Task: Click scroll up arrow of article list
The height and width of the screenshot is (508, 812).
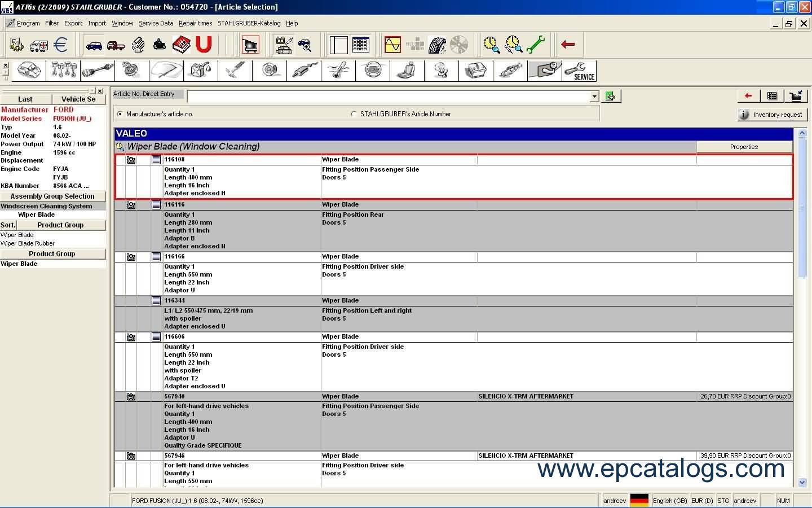Action: point(802,134)
